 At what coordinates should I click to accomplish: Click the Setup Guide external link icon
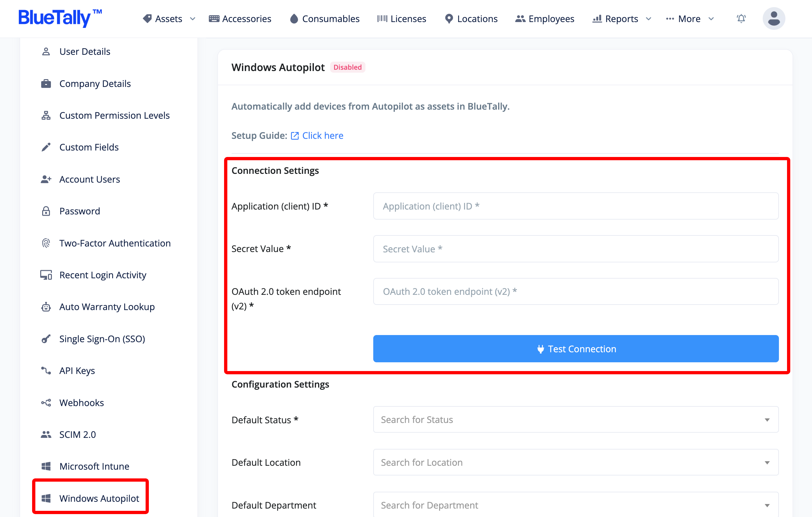pos(295,136)
